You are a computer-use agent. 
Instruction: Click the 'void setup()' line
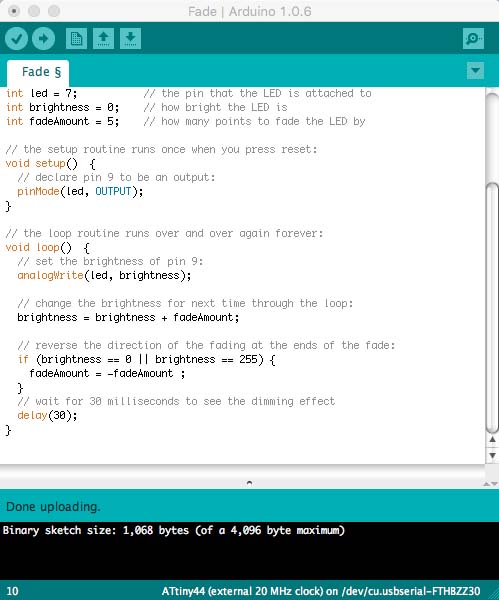tap(51, 164)
